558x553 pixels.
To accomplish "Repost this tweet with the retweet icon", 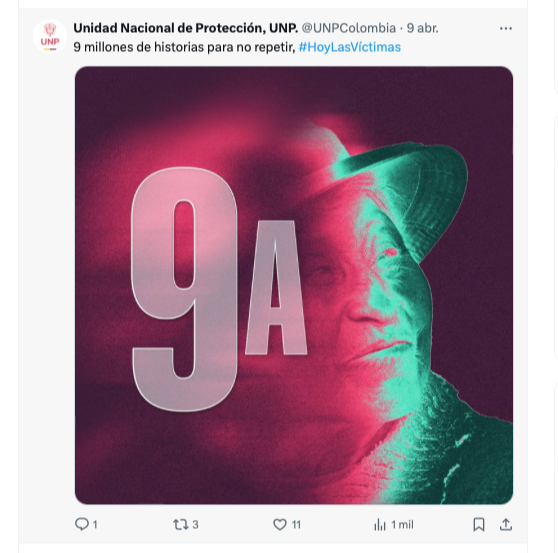I will pyautogui.click(x=180, y=525).
